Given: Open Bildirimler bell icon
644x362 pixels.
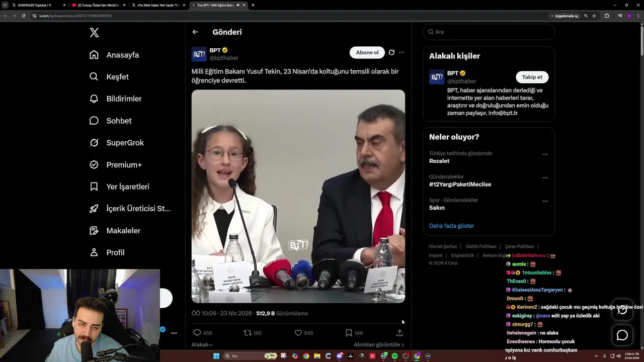Looking at the screenshot, I should 94,99.
